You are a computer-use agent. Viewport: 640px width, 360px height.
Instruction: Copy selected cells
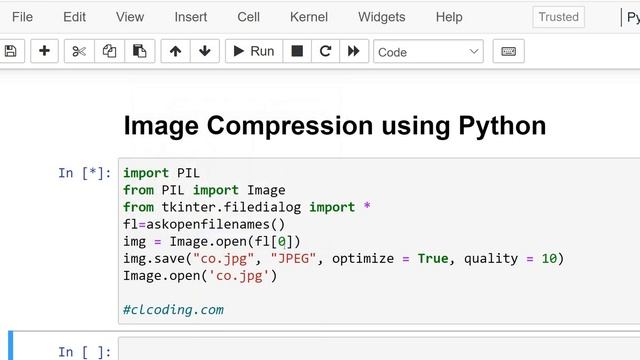109,51
